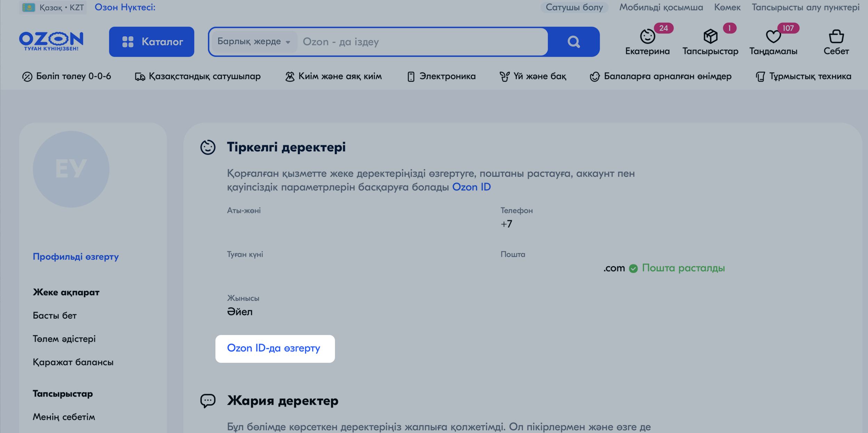868x433 pixels.
Task: Open Тапсырысты алу пунктері link
Action: coord(805,7)
